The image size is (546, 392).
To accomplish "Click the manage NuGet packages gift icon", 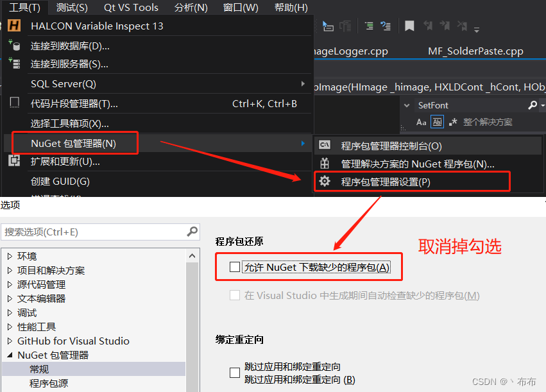I will 325,163.
